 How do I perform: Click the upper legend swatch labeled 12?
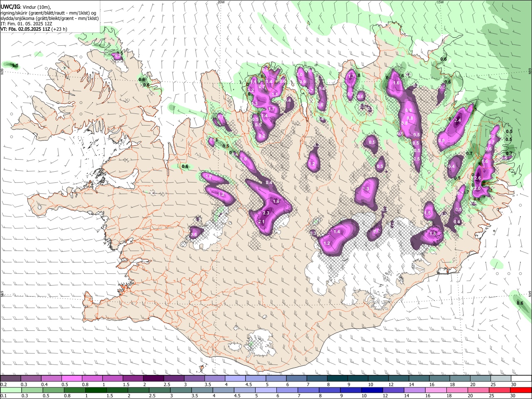399,379
